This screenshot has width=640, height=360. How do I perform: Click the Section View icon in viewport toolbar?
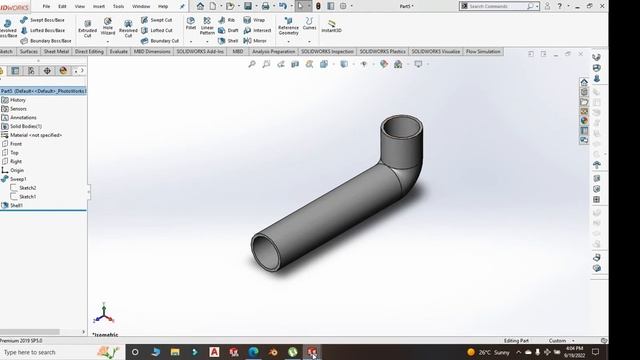295,64
